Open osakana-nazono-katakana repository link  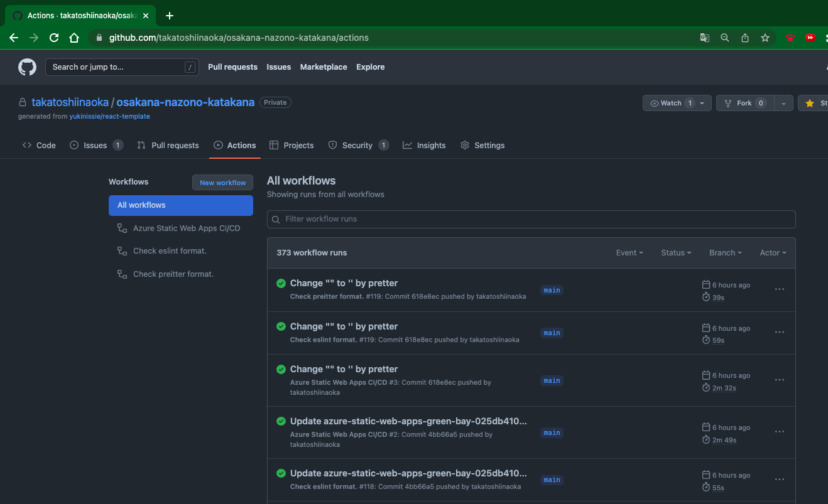(x=185, y=102)
